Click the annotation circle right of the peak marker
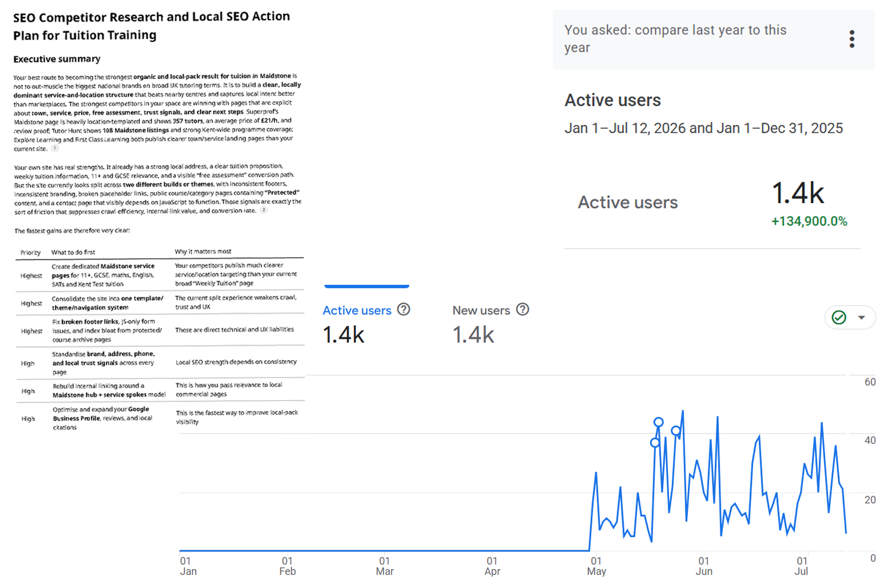This screenshot has height=588, width=882. pyautogui.click(x=676, y=431)
